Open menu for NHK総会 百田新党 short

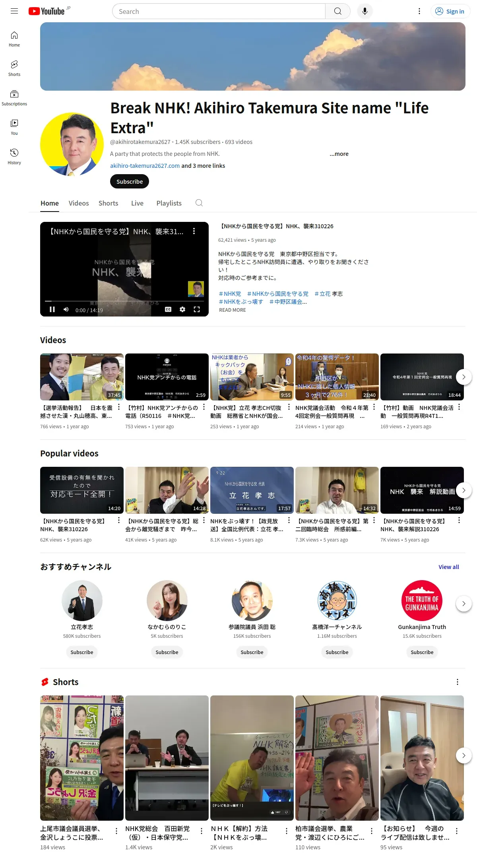pyautogui.click(x=201, y=831)
